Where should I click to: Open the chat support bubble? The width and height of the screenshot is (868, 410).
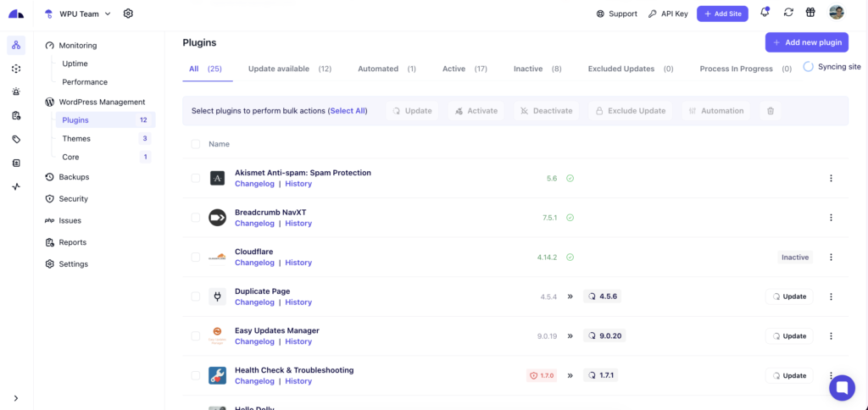coord(842,388)
